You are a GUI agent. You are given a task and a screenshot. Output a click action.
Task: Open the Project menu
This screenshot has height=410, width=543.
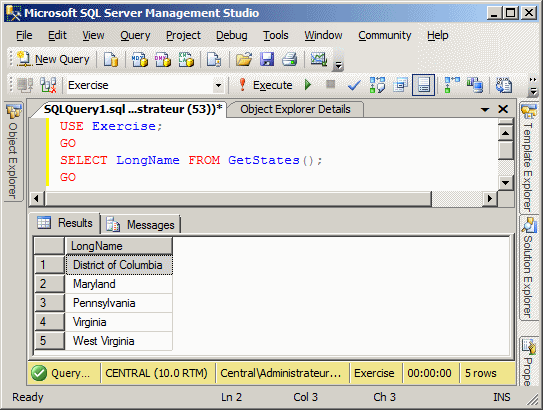tap(183, 35)
